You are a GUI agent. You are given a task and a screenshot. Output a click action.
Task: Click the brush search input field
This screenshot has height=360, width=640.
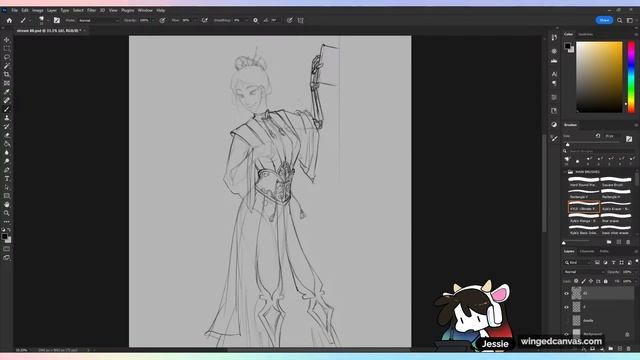(600, 151)
